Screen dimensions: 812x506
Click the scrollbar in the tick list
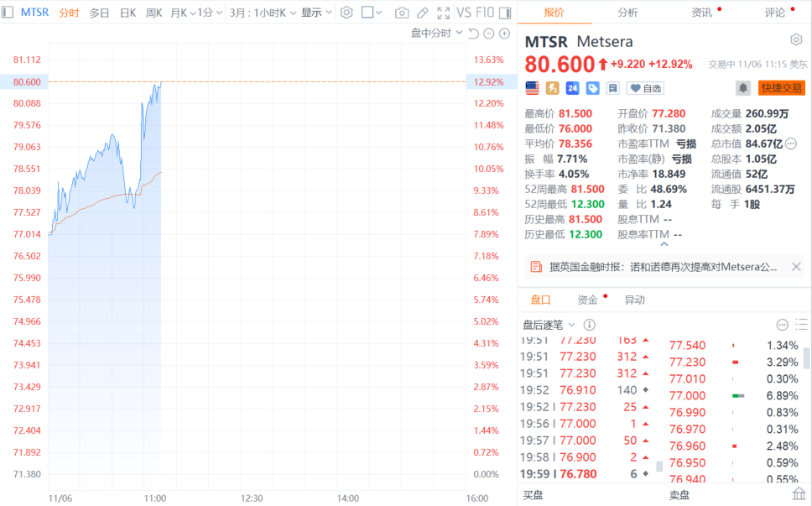(659, 467)
